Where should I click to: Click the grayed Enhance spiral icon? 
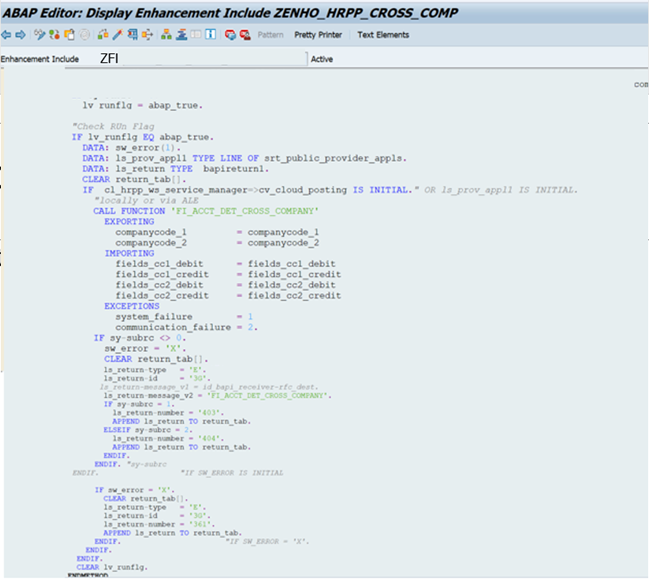(x=84, y=35)
